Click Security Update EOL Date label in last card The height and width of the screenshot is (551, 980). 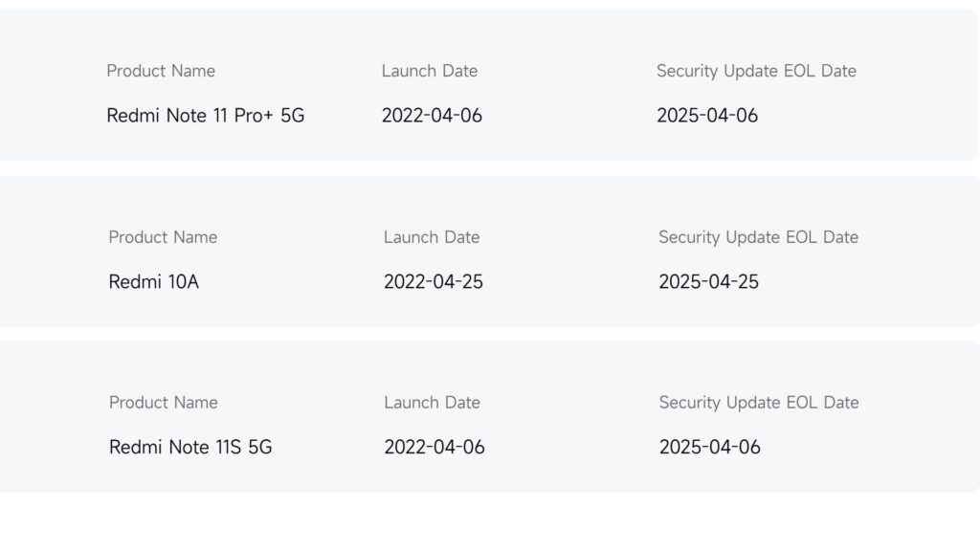tap(759, 403)
